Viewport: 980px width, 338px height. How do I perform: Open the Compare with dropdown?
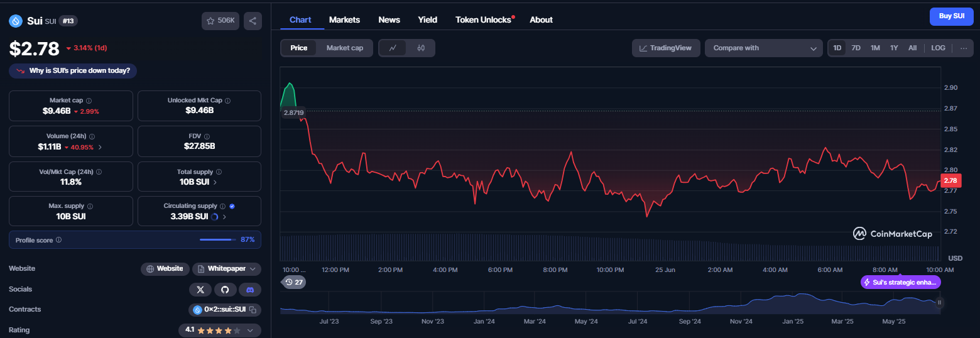[763, 48]
